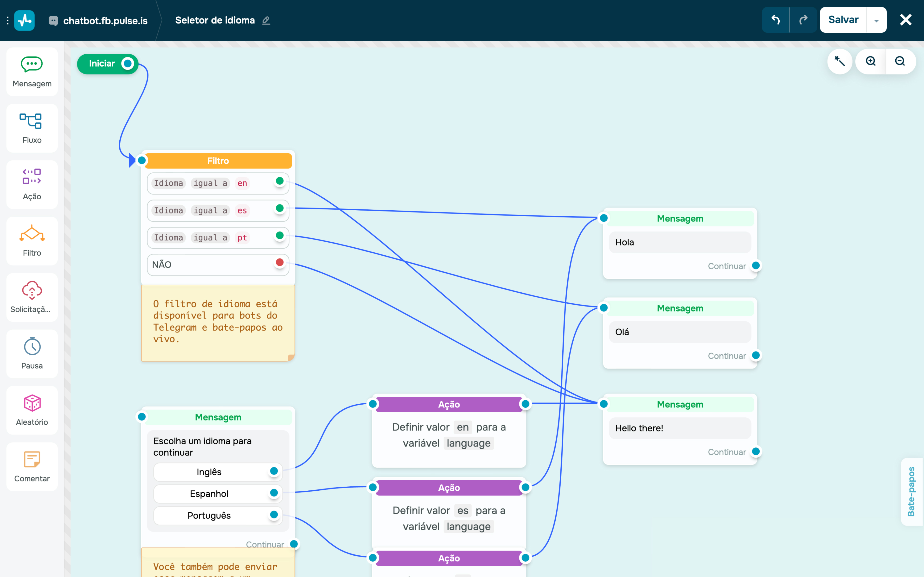
Task: Open the three-dot menu at top left
Action: click(x=8, y=21)
